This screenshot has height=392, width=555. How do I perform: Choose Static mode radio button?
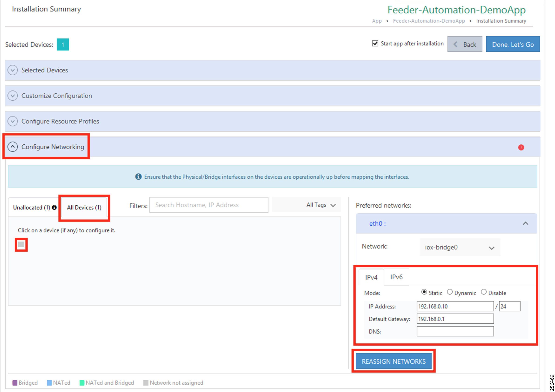click(424, 292)
